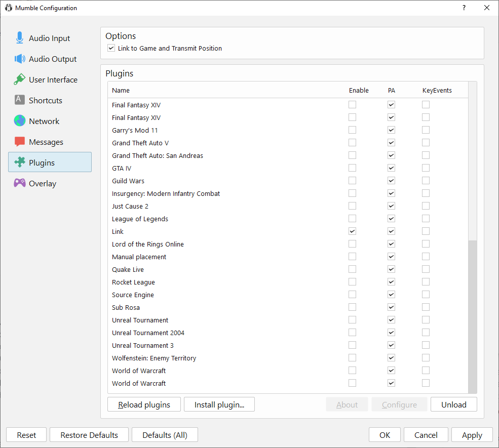The width and height of the screenshot is (499, 448).
Task: Click the Network globe icon
Action: 20,121
